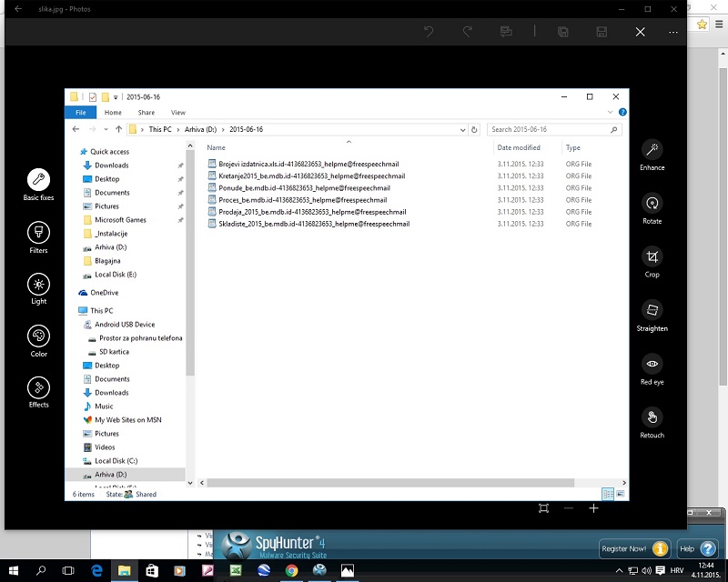Open the browser hamburger menu
The height and width of the screenshot is (582, 728).
[718, 25]
